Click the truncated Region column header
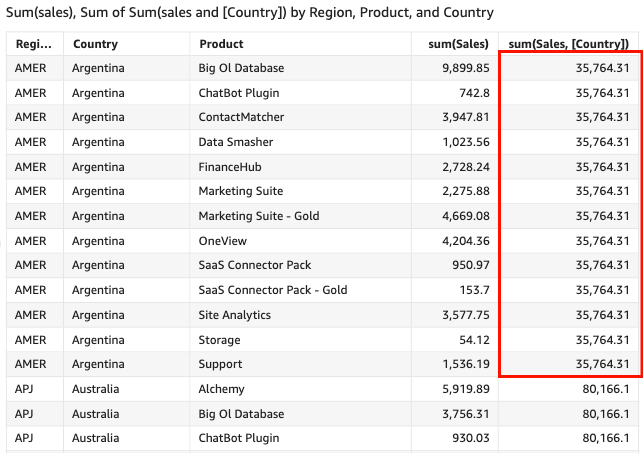The height and width of the screenshot is (458, 643). (x=34, y=44)
